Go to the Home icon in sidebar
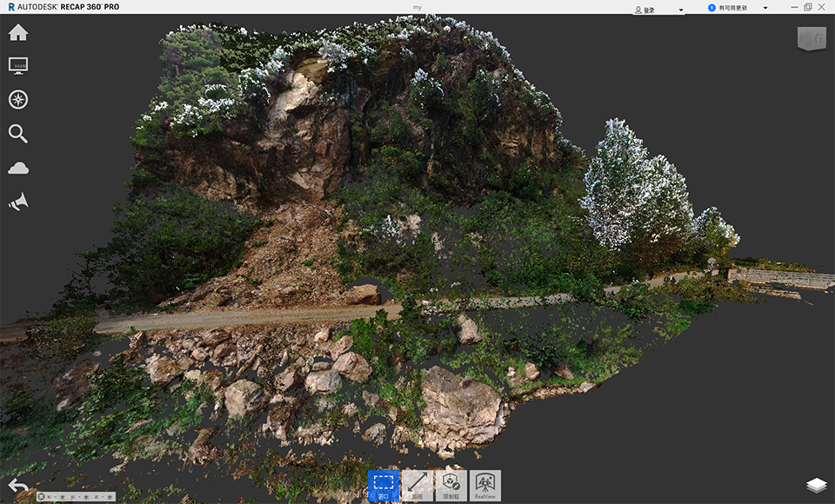Viewport: 835px width, 504px height. [x=18, y=33]
